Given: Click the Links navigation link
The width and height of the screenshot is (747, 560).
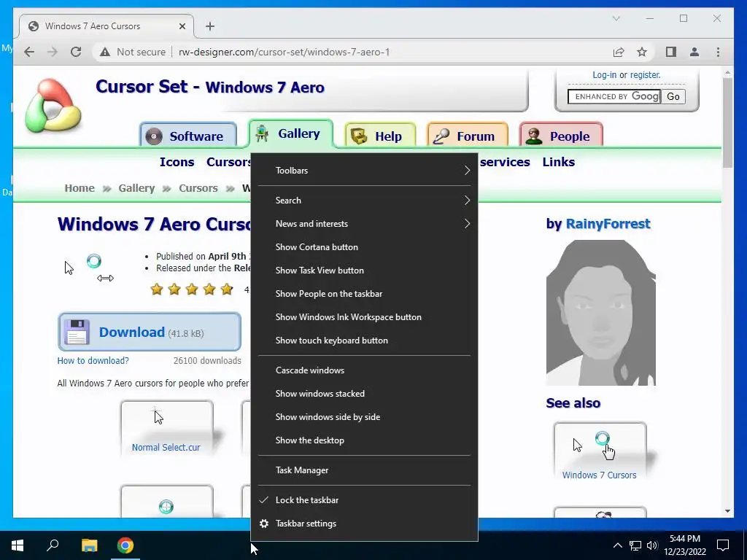Looking at the screenshot, I should coord(558,162).
